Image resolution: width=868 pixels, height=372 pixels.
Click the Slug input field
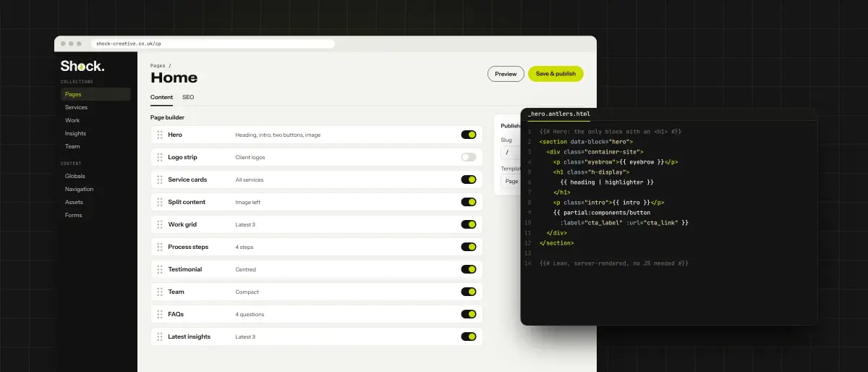511,153
